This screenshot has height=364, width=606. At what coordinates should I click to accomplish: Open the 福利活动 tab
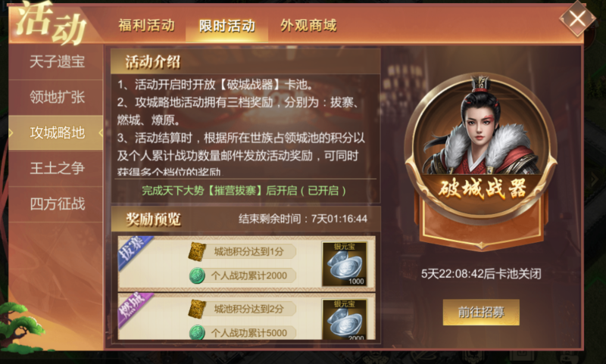pyautogui.click(x=146, y=26)
